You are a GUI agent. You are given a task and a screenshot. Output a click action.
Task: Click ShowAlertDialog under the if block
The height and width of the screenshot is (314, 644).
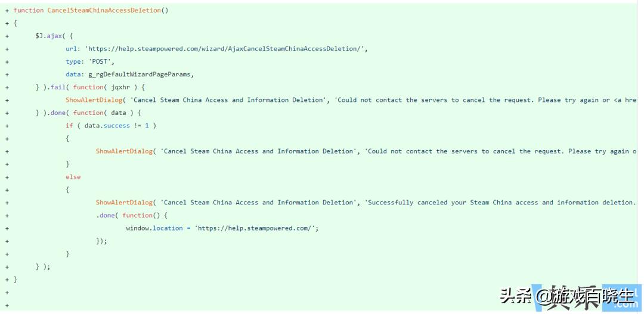coord(124,151)
